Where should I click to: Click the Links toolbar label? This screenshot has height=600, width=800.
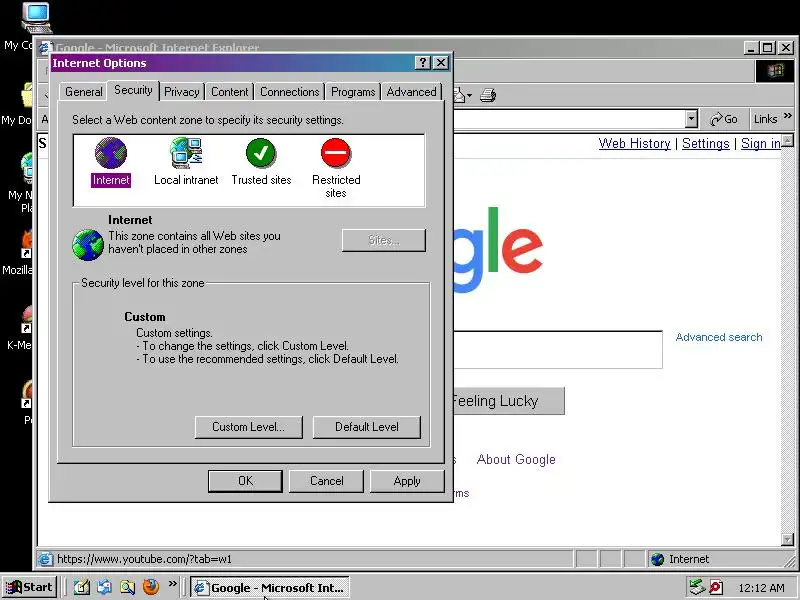pos(765,119)
